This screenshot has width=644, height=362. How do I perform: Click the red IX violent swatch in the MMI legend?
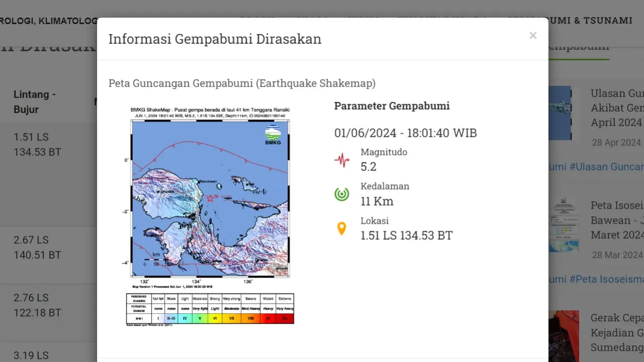pyautogui.click(x=267, y=318)
